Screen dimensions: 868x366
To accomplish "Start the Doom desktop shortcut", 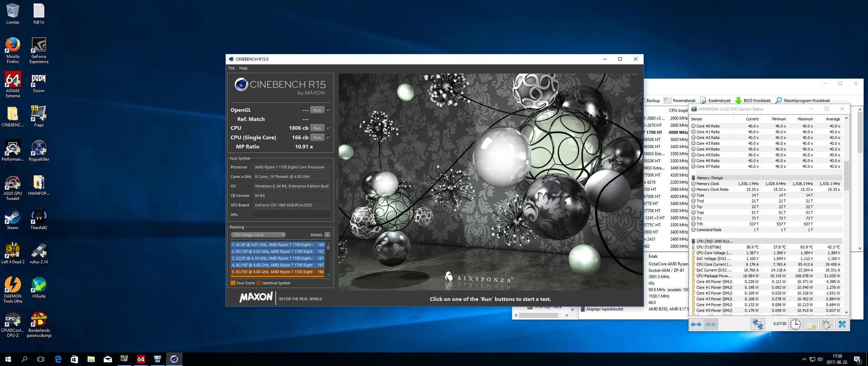I will tap(39, 82).
